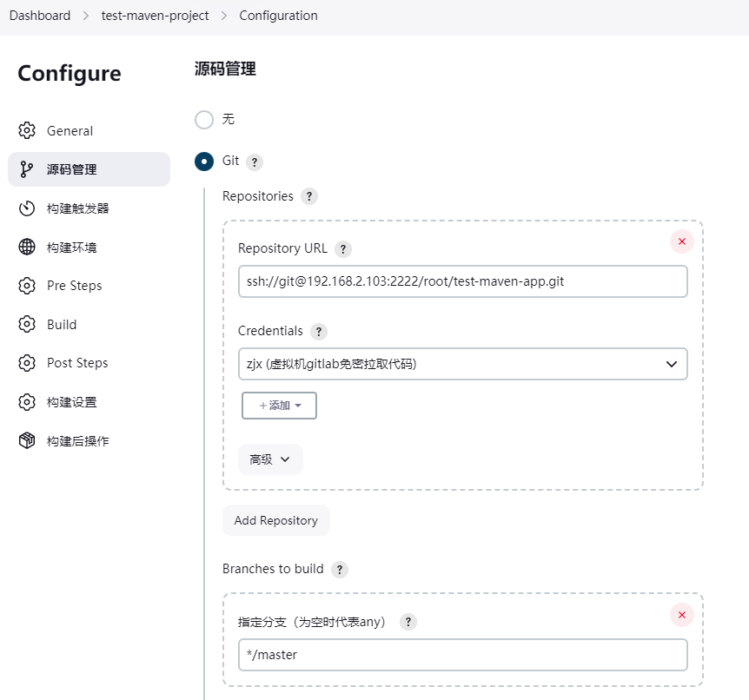Select the branch icon for 源码管理
This screenshot has height=700, width=749.
point(27,169)
